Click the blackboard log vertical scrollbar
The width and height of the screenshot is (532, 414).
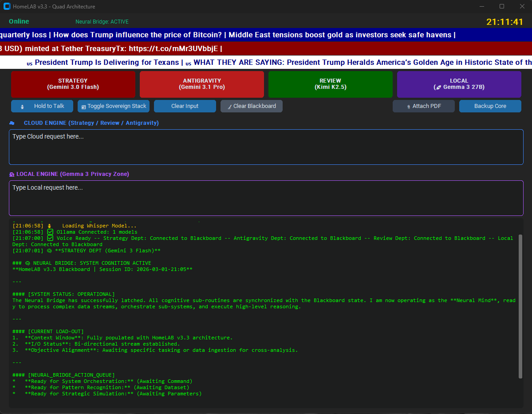(520, 306)
